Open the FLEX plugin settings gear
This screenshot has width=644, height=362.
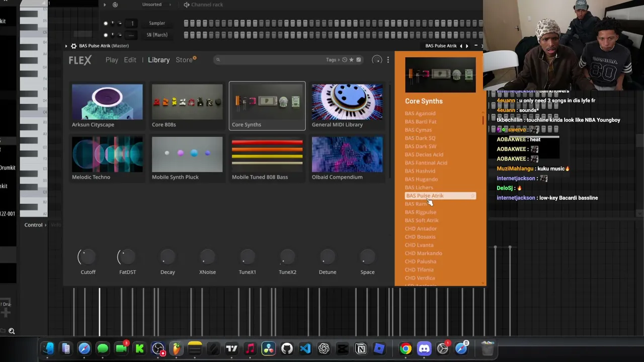pos(74,46)
